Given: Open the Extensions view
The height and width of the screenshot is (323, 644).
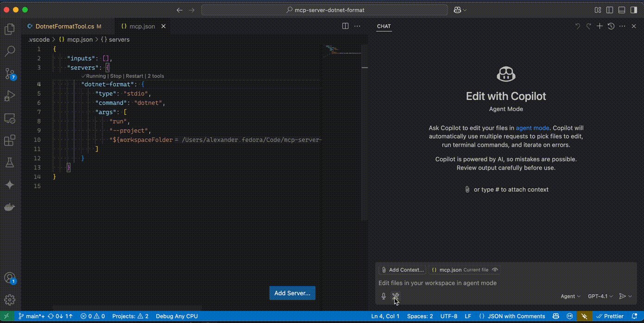Looking at the screenshot, I should pos(9,140).
